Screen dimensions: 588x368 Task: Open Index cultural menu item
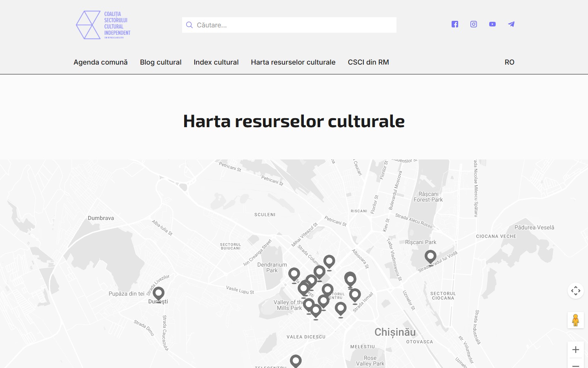coord(216,62)
